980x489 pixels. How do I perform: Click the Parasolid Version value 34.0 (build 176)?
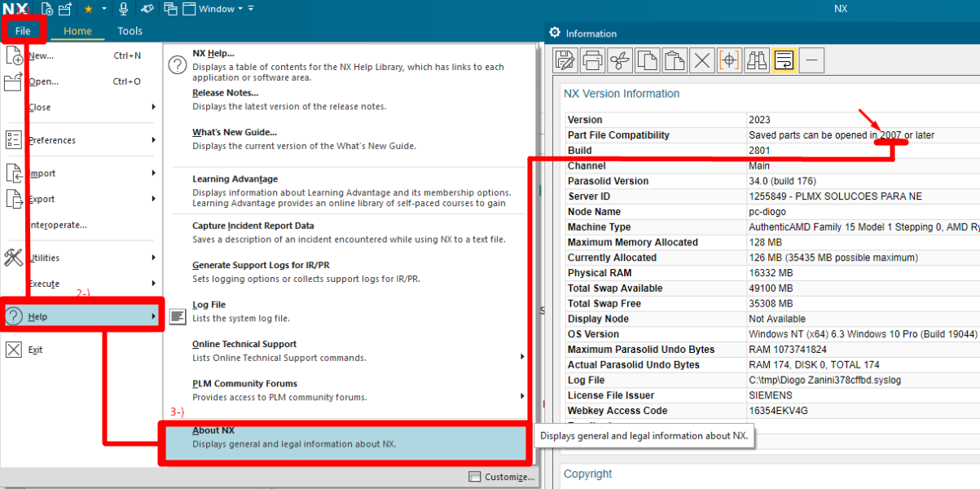782,181
